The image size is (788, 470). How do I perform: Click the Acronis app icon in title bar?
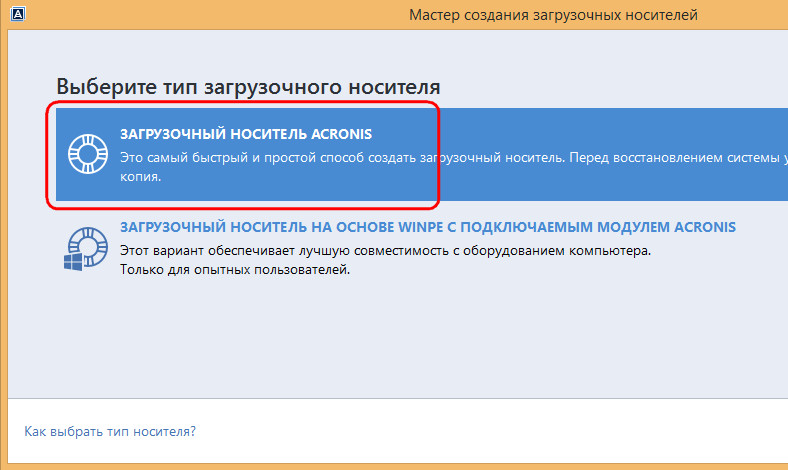click(x=18, y=14)
